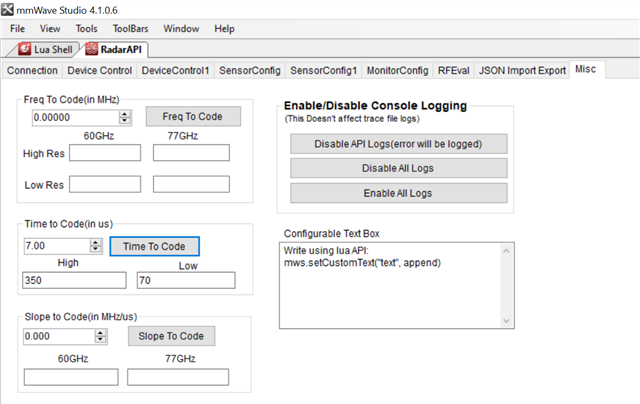Click the Low Res 60GHz output field
This screenshot has height=404, width=640.
pyautogui.click(x=105, y=184)
